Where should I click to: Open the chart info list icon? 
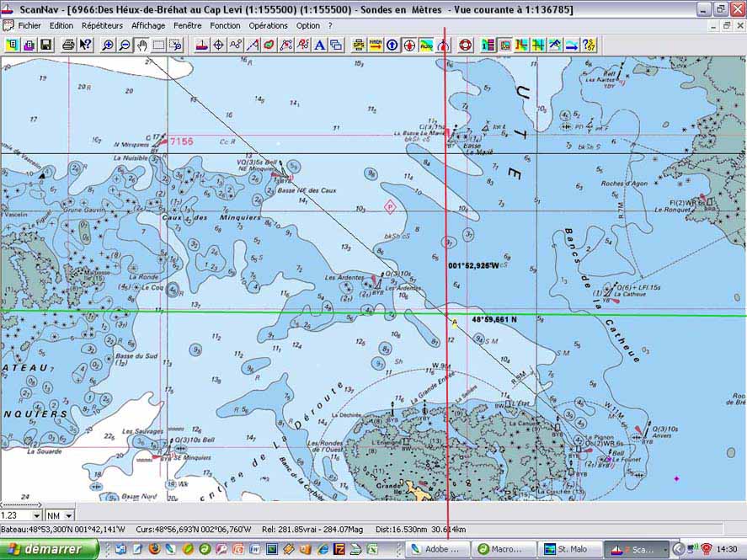pyautogui.click(x=488, y=45)
